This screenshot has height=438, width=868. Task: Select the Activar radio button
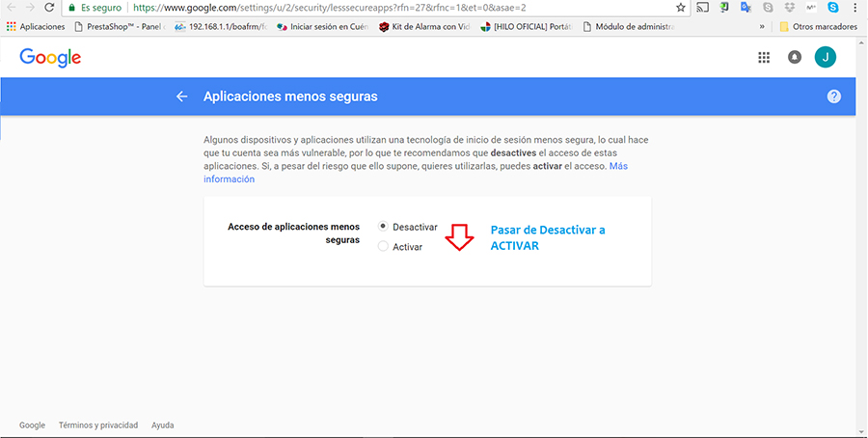[x=383, y=247]
